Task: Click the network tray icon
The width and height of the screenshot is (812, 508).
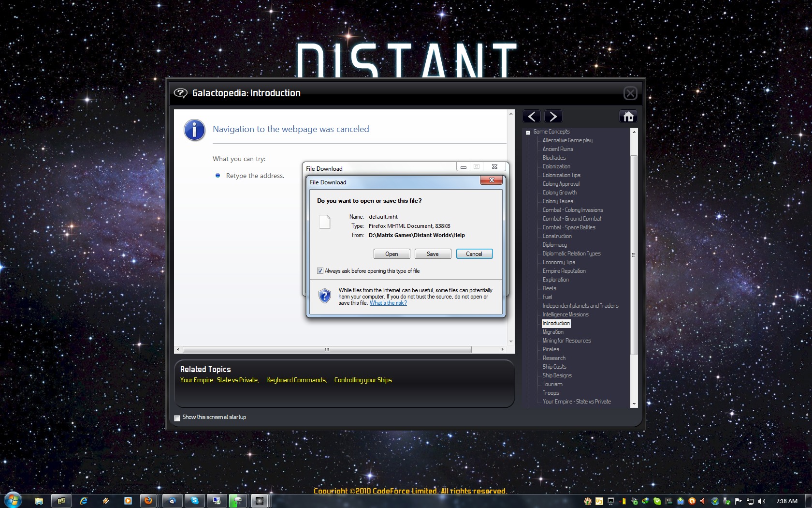Action: point(750,501)
